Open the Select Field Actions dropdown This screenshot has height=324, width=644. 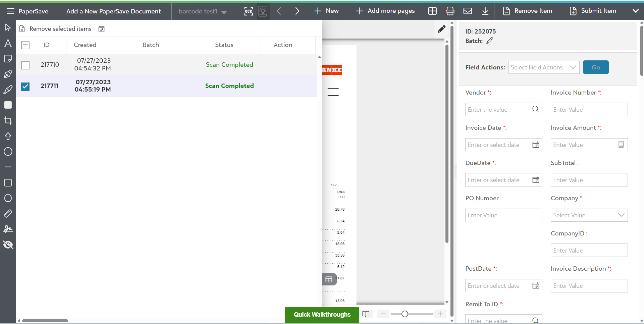coord(544,67)
